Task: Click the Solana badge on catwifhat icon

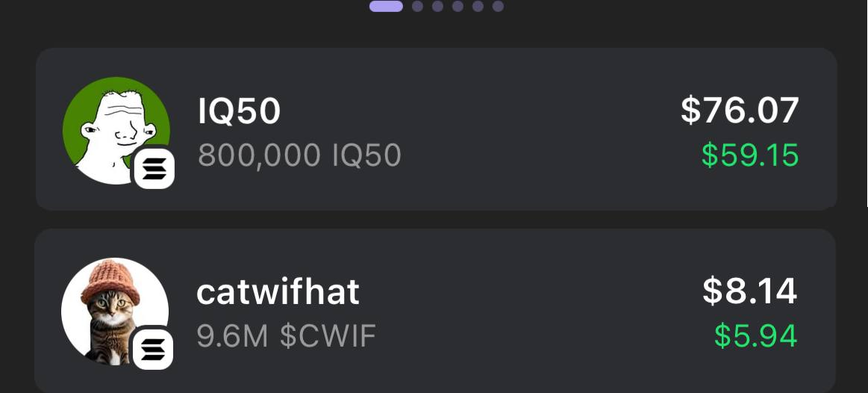Action: (x=153, y=350)
